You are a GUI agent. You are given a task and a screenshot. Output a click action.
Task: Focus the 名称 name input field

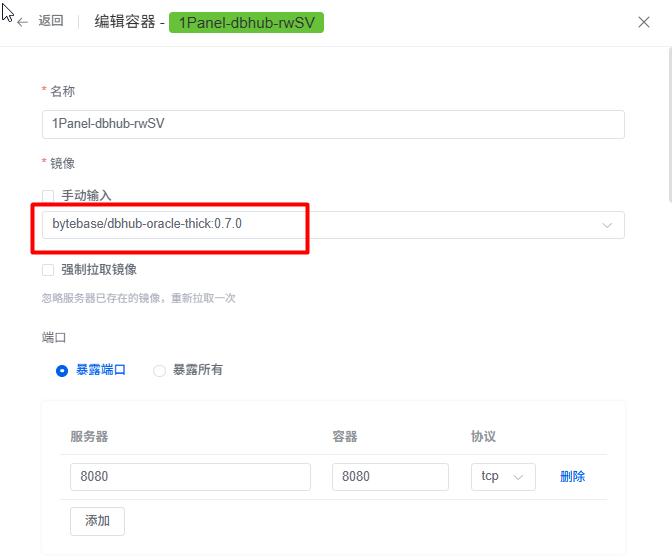coord(333,124)
